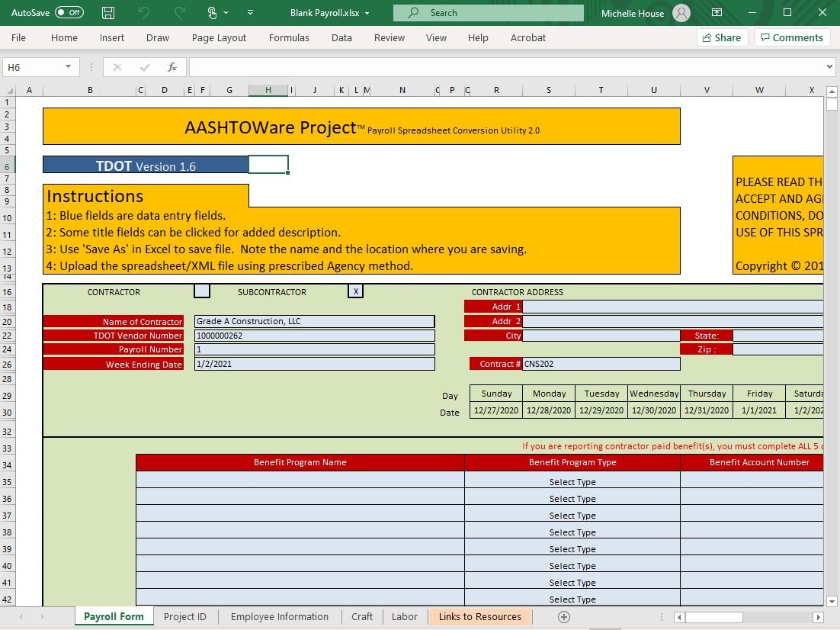The height and width of the screenshot is (630, 840).
Task: Switch to the Project ID sheet tab
Action: point(184,616)
